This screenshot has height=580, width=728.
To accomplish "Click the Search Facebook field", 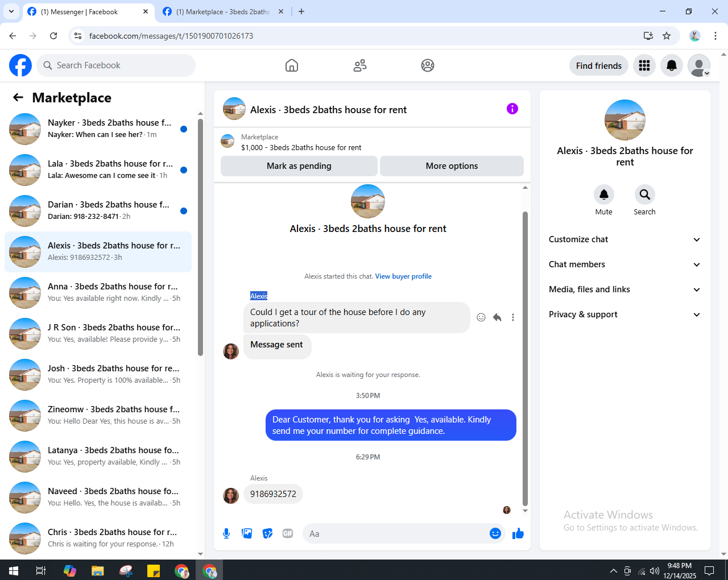I will 116,65.
